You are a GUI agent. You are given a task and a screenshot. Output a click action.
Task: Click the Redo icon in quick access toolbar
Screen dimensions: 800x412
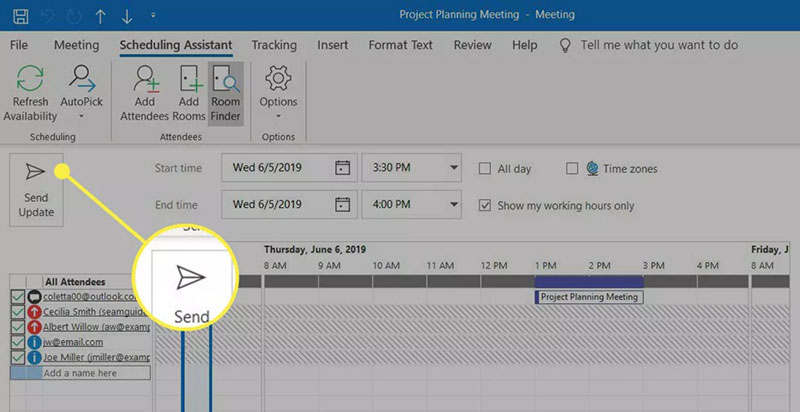click(74, 16)
